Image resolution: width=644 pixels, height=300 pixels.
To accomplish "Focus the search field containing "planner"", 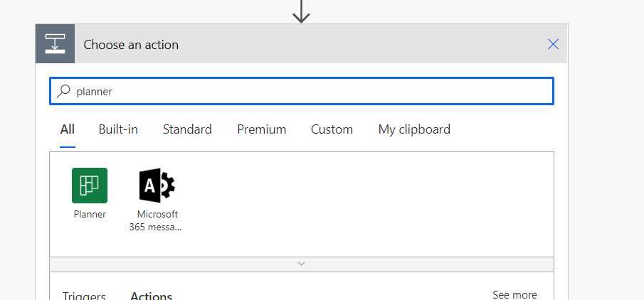I will click(306, 91).
